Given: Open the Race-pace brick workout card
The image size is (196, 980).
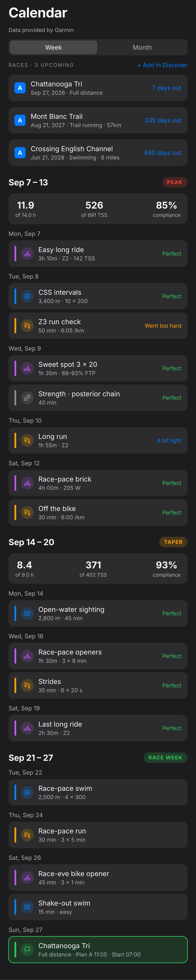Looking at the screenshot, I should [98, 483].
